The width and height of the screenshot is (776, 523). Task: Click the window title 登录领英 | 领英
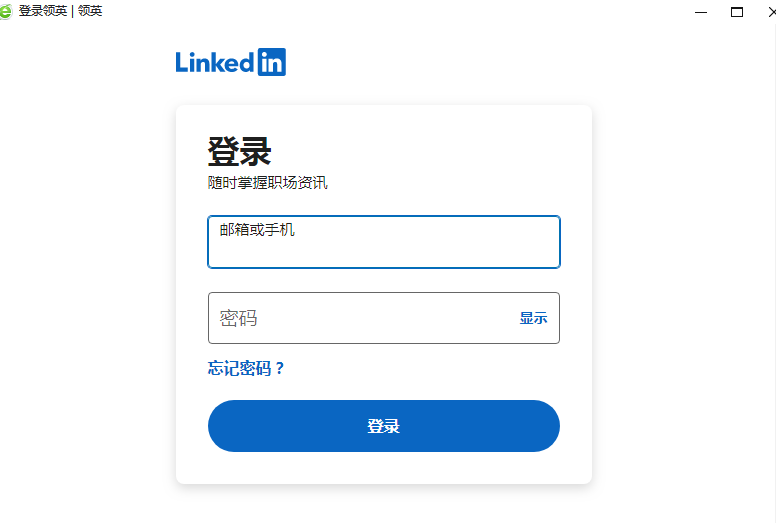point(60,11)
